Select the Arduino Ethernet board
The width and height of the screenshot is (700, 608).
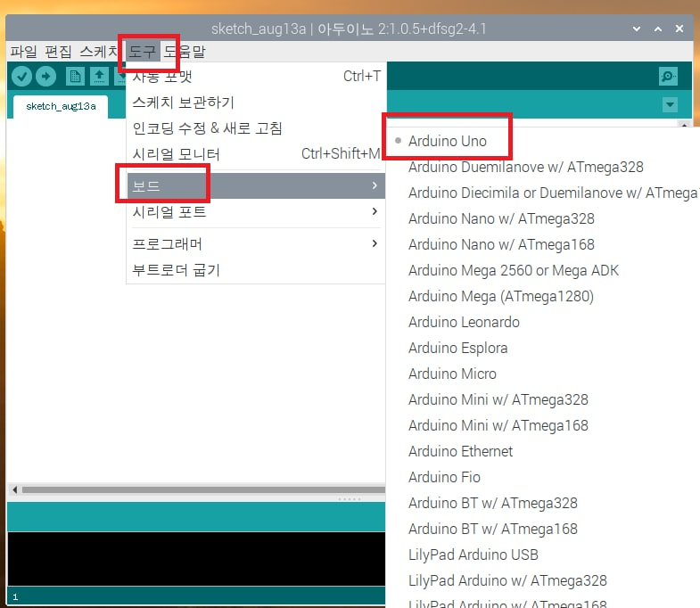[543, 451]
